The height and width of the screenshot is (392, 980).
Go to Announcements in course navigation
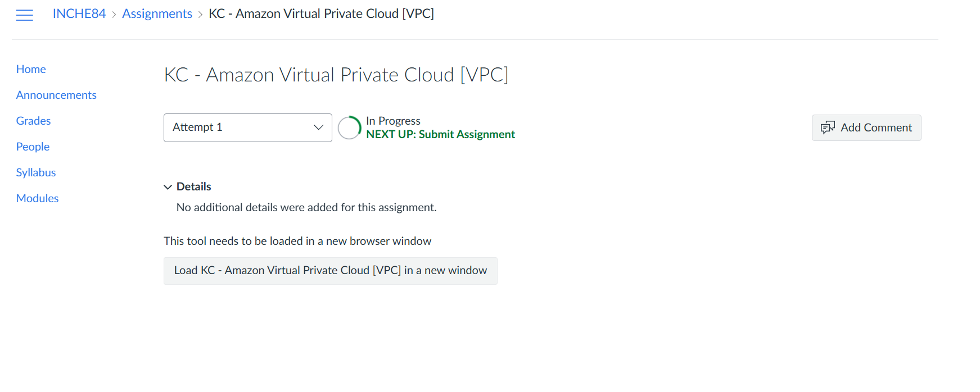point(56,95)
